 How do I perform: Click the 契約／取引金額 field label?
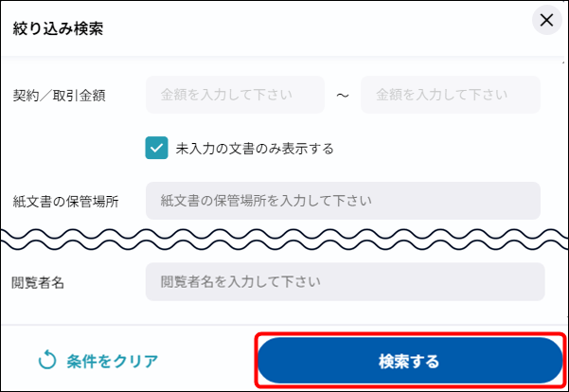click(59, 96)
